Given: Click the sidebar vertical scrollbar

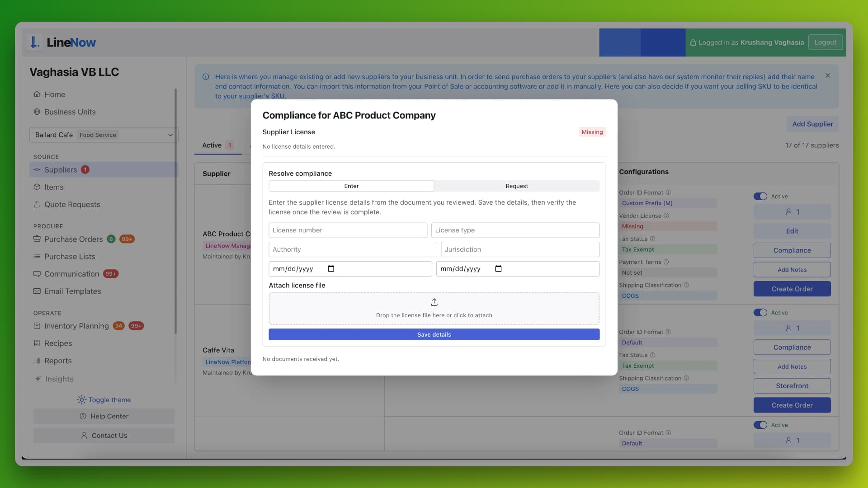Looking at the screenshot, I should pyautogui.click(x=175, y=211).
